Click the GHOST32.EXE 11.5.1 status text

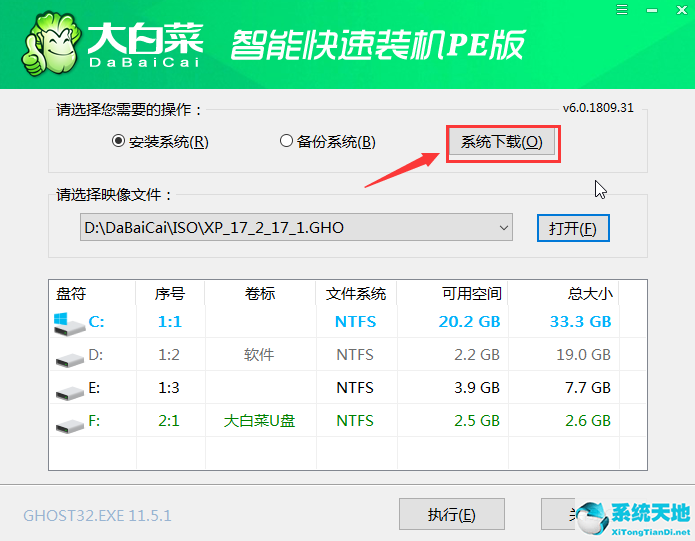(x=97, y=516)
